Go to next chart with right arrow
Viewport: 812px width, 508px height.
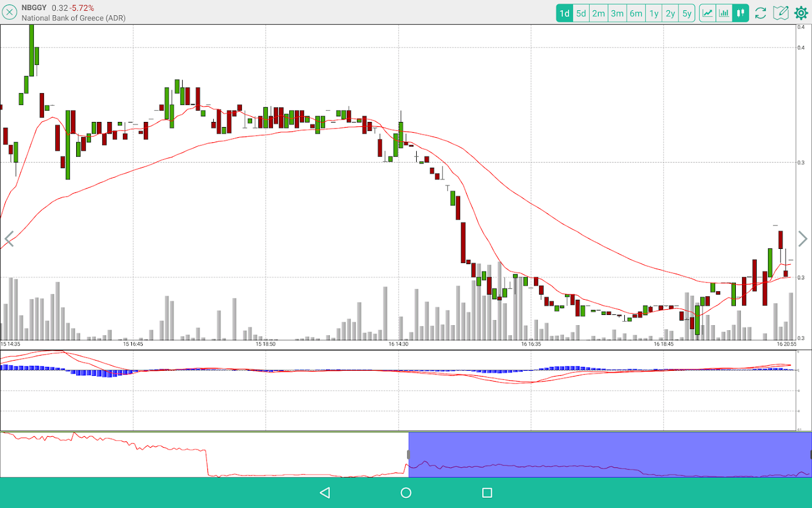click(x=803, y=239)
